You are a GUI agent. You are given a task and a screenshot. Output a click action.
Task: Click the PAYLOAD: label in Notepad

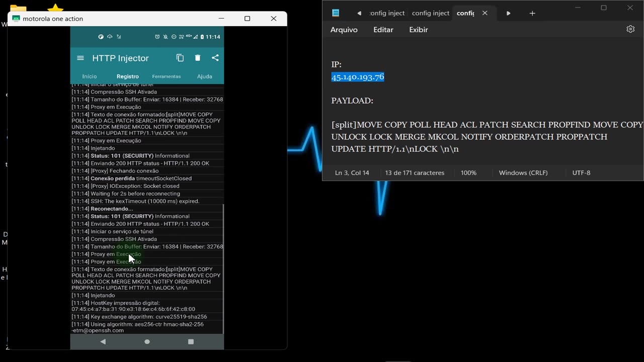tap(352, 101)
